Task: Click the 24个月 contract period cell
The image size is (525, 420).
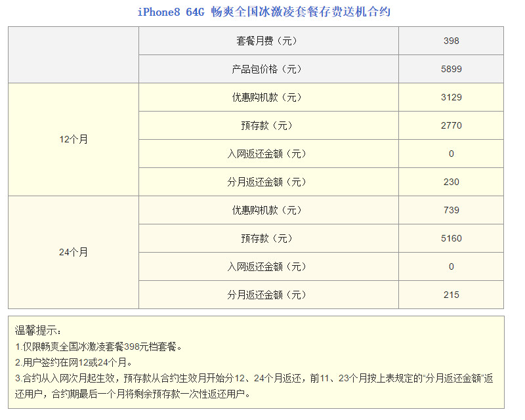Action: (x=73, y=252)
